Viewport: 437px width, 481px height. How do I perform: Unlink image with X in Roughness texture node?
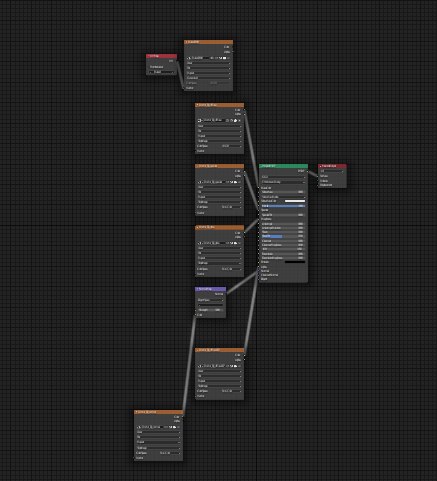239,243
